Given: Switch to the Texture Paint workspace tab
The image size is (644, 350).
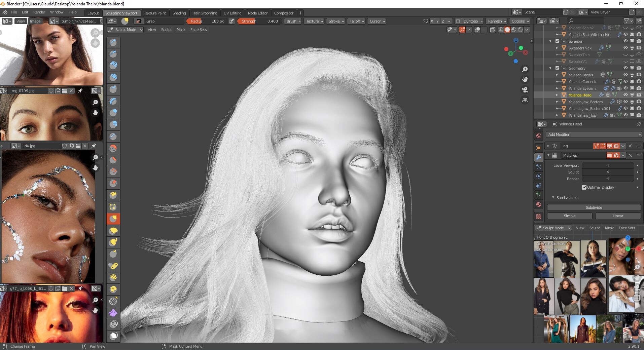Looking at the screenshot, I should [x=155, y=13].
